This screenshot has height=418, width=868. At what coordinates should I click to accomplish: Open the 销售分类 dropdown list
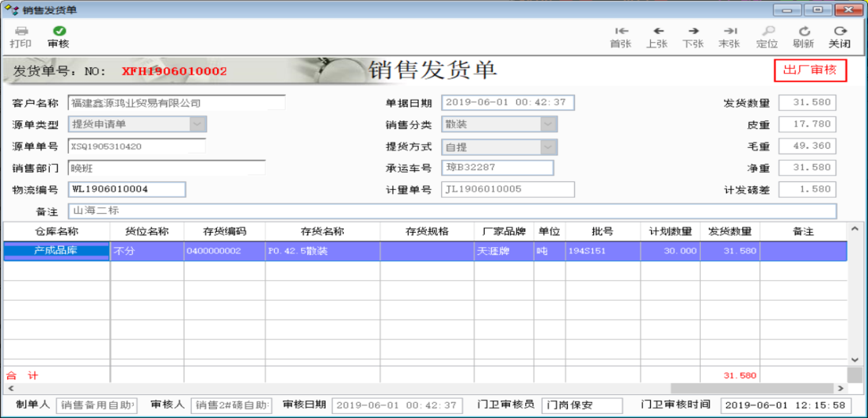548,124
